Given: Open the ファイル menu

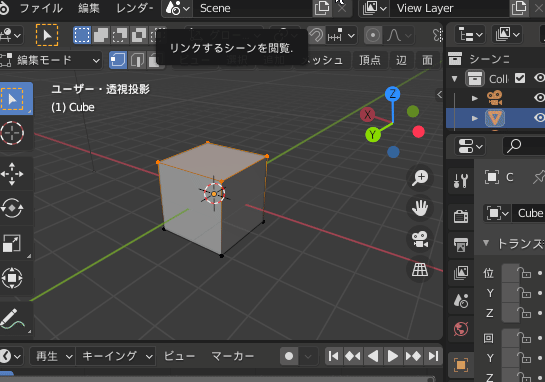Looking at the screenshot, I should click(41, 8).
